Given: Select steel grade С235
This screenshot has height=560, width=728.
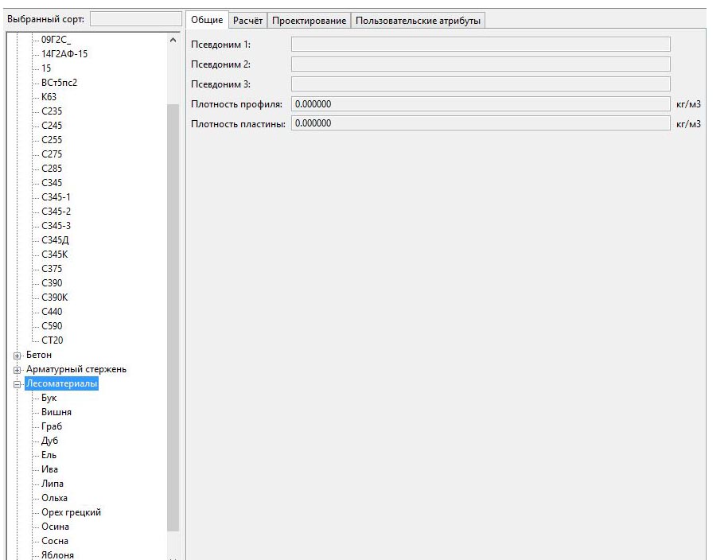Looking at the screenshot, I should 52,111.
